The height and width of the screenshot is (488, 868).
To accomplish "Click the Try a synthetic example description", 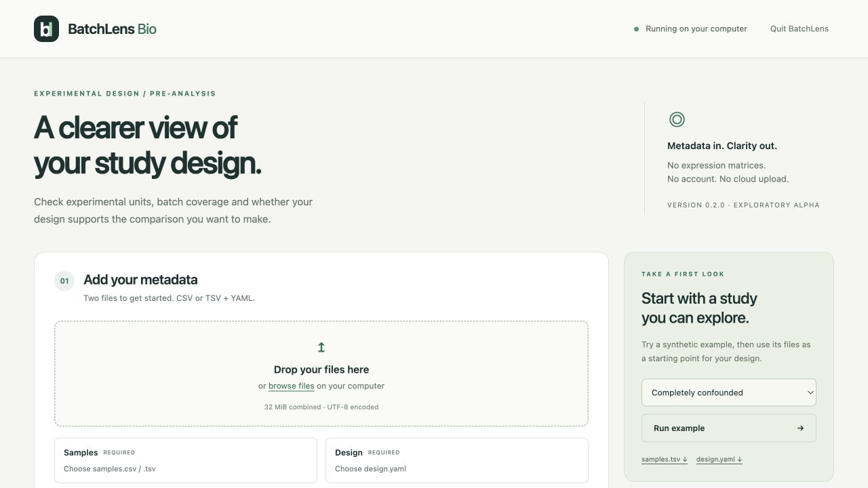I will pyautogui.click(x=726, y=352).
